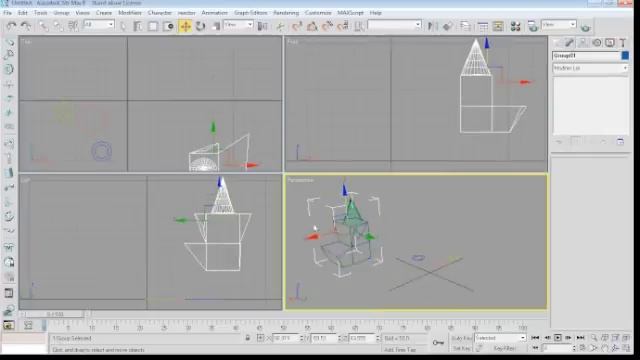The image size is (640, 360).
Task: Select the Unlink Selection tool
Action: [58, 27]
